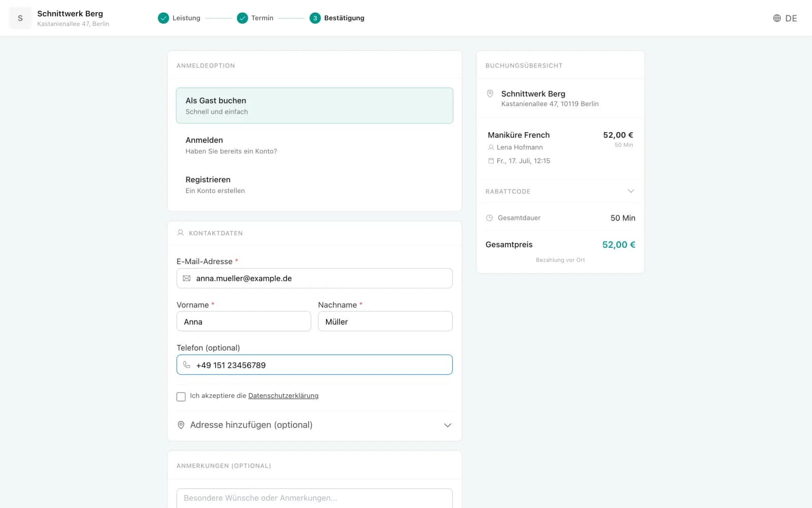Click the Bestätigung step label
Viewport: 812px width, 508px height.
[x=344, y=18]
